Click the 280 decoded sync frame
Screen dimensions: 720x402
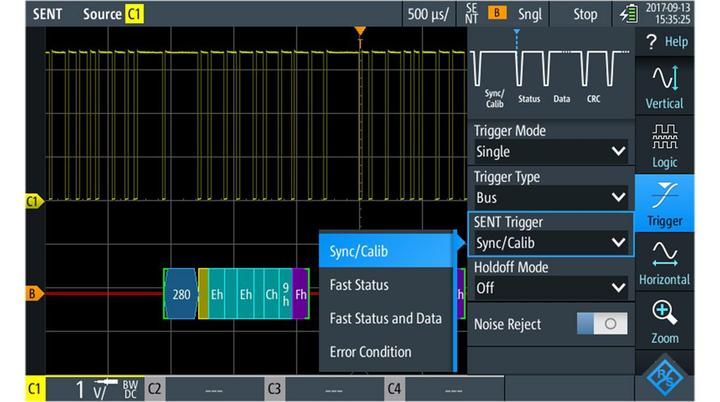(181, 294)
